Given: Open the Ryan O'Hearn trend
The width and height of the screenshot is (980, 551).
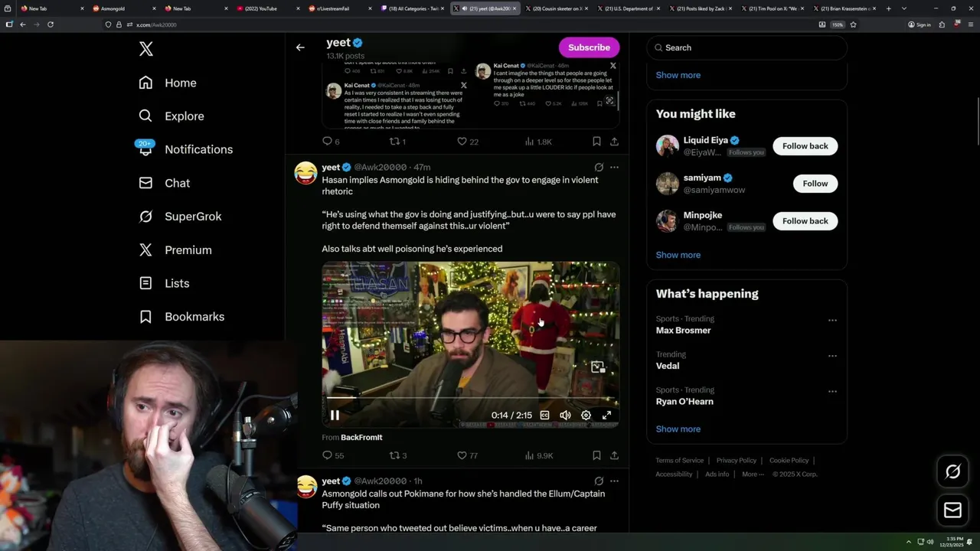Looking at the screenshot, I should coord(684,402).
